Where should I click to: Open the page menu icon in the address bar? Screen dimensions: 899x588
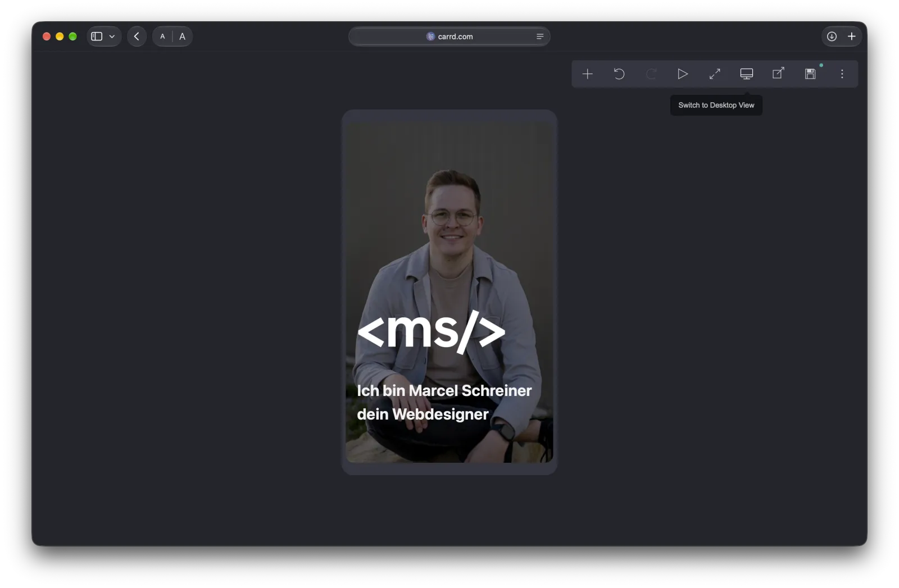[540, 37]
